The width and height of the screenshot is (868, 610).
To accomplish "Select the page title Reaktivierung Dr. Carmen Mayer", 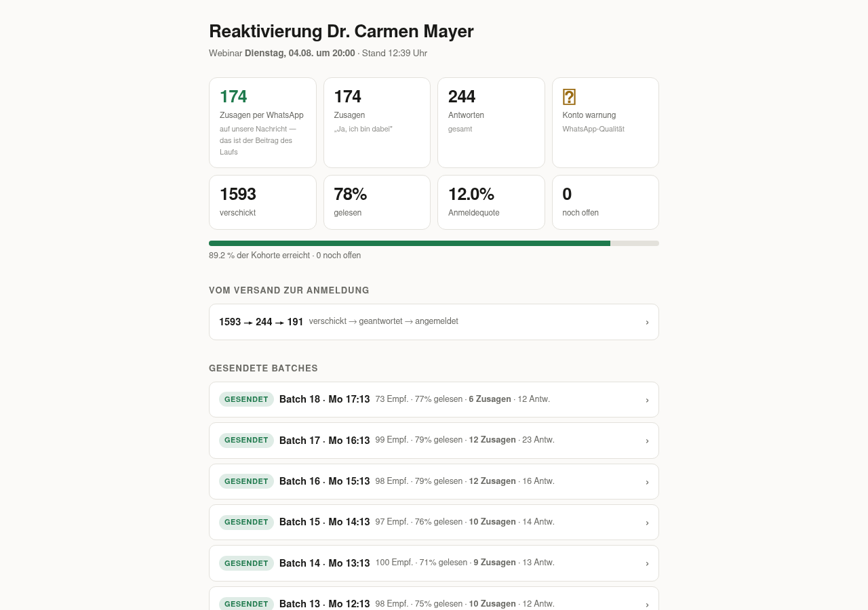I will click(x=341, y=31).
